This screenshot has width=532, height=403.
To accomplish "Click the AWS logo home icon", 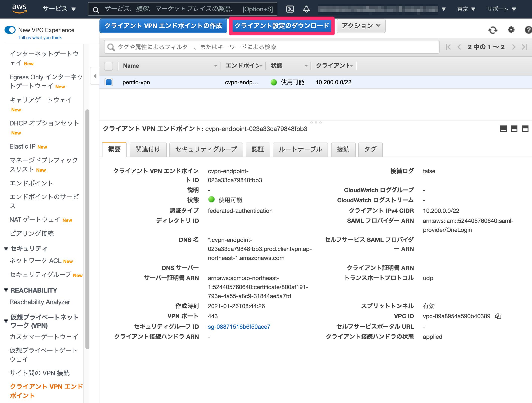I will (19, 9).
